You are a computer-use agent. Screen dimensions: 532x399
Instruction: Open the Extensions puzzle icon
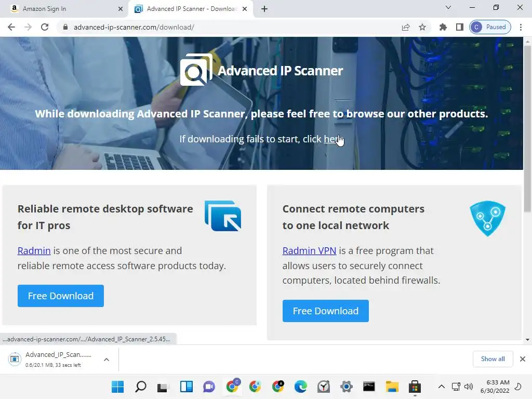tap(443, 27)
